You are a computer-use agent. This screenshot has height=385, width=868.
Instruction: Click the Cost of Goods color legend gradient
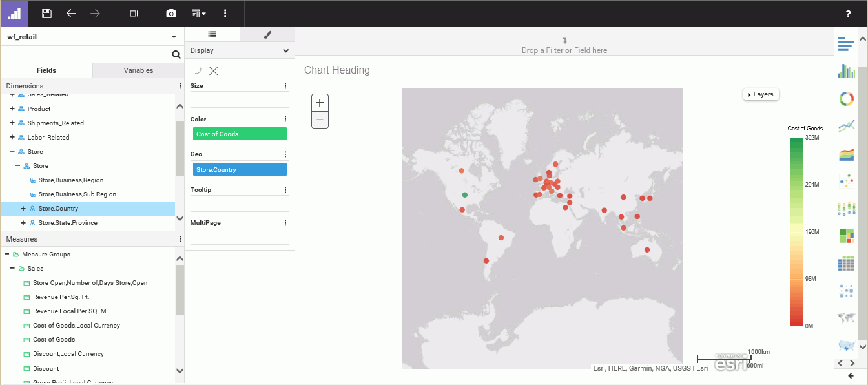pos(796,232)
